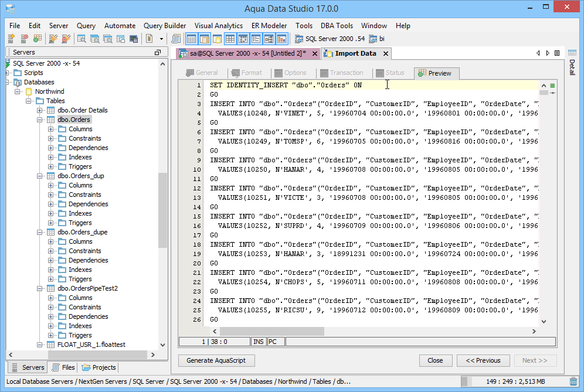Switch to the Projects bottom tab
This screenshot has height=392, width=584.
click(x=99, y=367)
